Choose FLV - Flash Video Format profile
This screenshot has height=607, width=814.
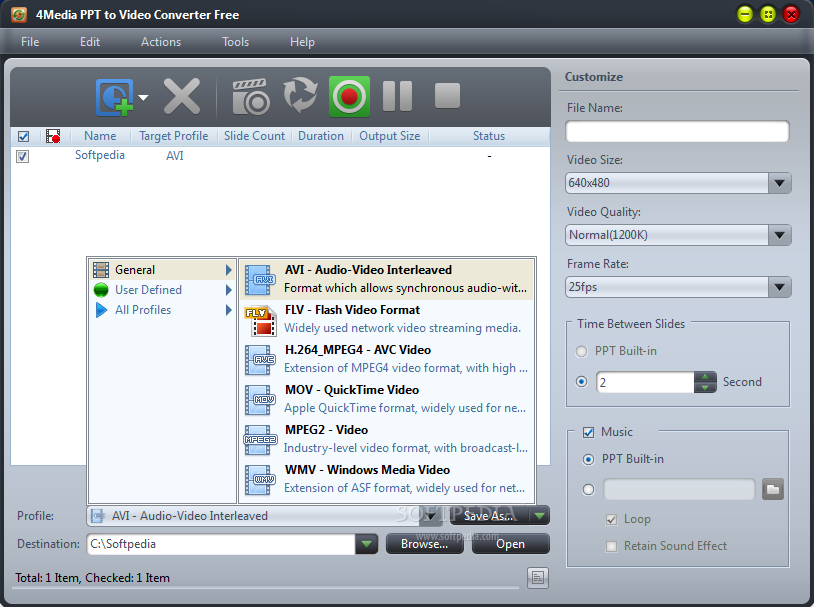point(387,319)
